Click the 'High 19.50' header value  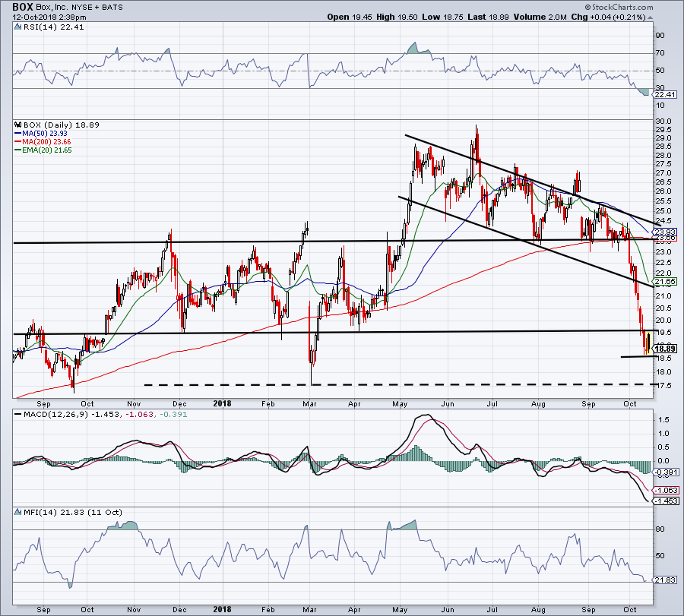point(397,17)
